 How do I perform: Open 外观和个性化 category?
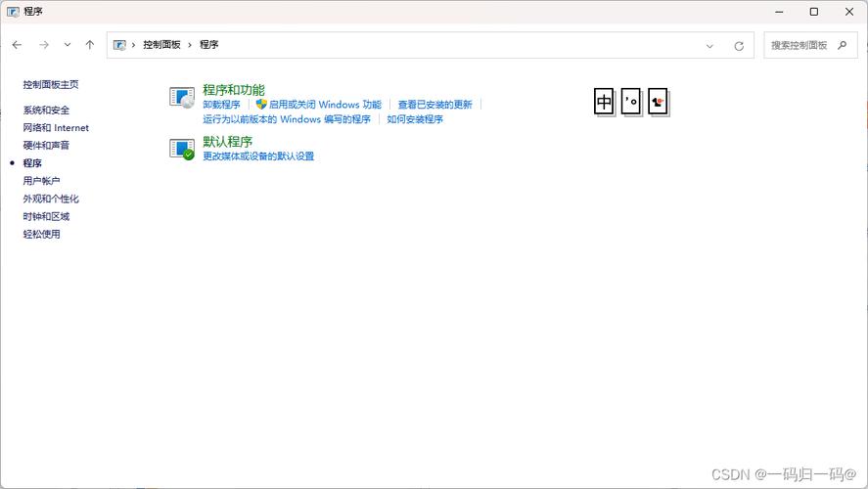click(x=50, y=199)
